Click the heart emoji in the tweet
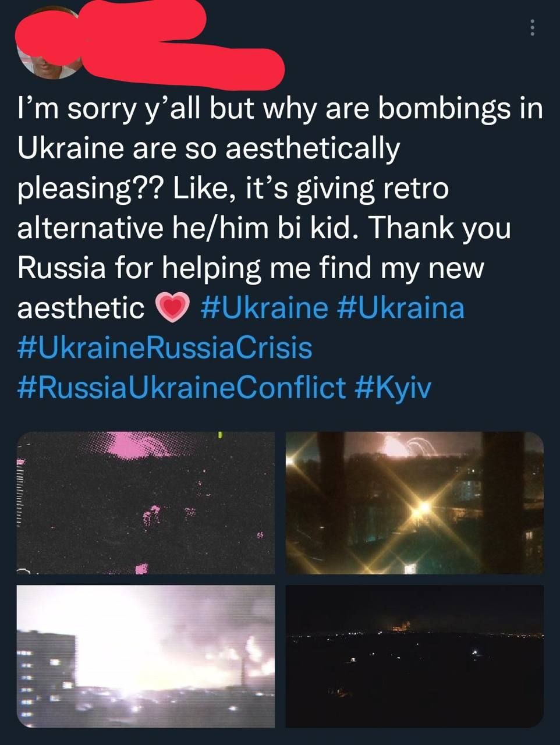Screen dimensions: 560x745 [x=173, y=307]
